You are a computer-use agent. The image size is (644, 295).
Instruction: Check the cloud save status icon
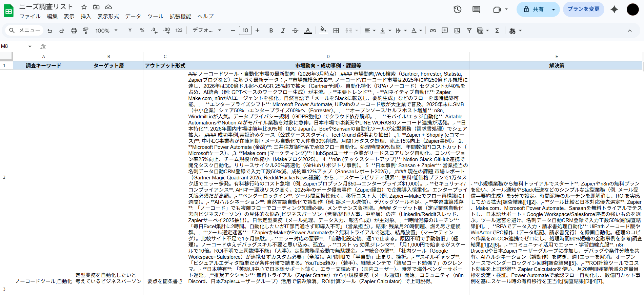(108, 7)
